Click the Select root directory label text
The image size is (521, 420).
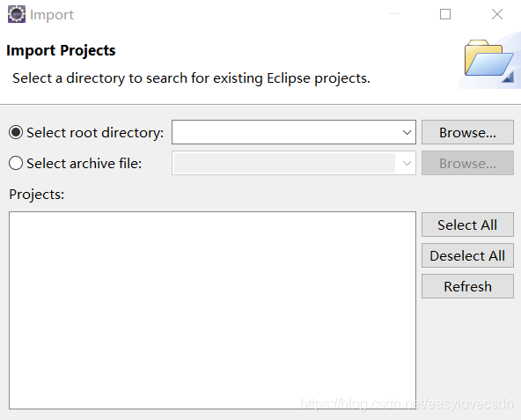pos(95,133)
